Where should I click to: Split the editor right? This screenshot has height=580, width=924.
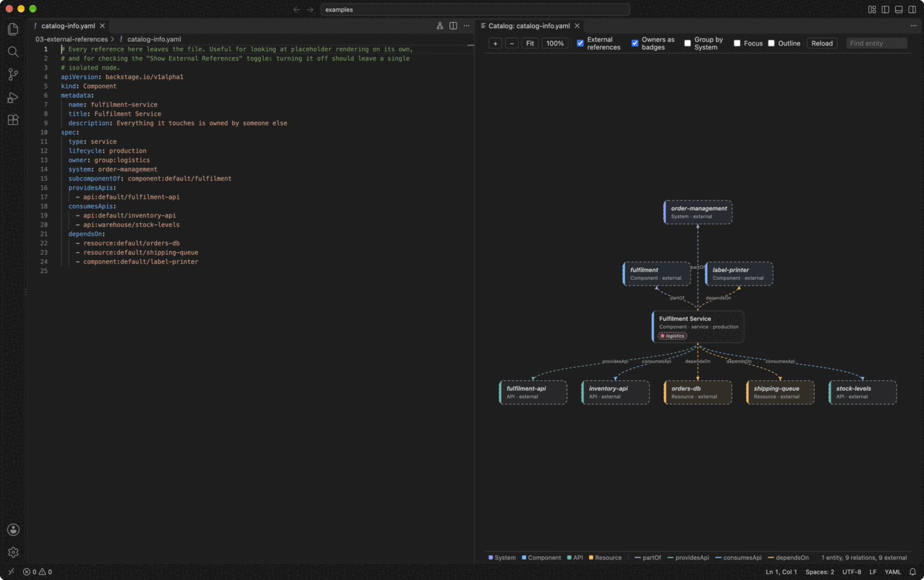(453, 26)
